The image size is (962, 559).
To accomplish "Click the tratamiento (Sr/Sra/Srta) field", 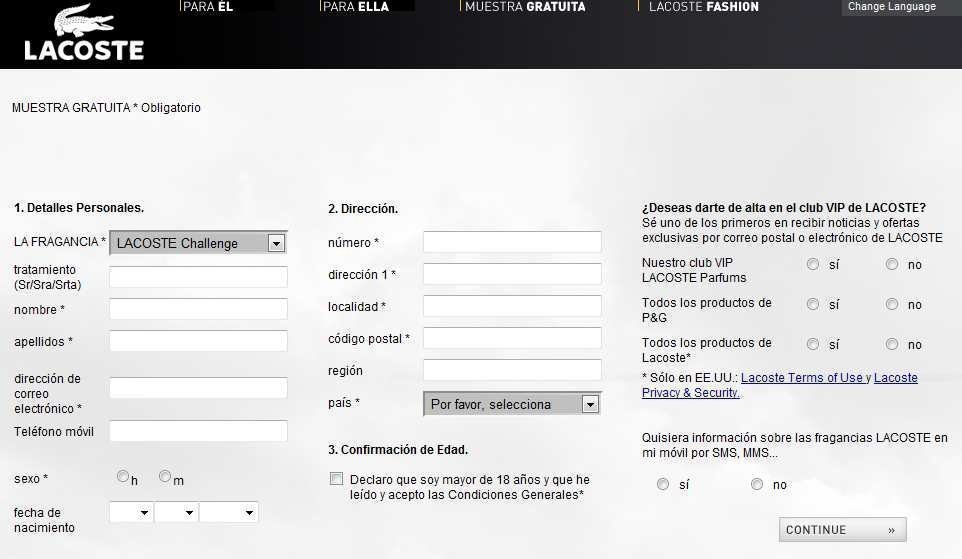I will (198, 277).
